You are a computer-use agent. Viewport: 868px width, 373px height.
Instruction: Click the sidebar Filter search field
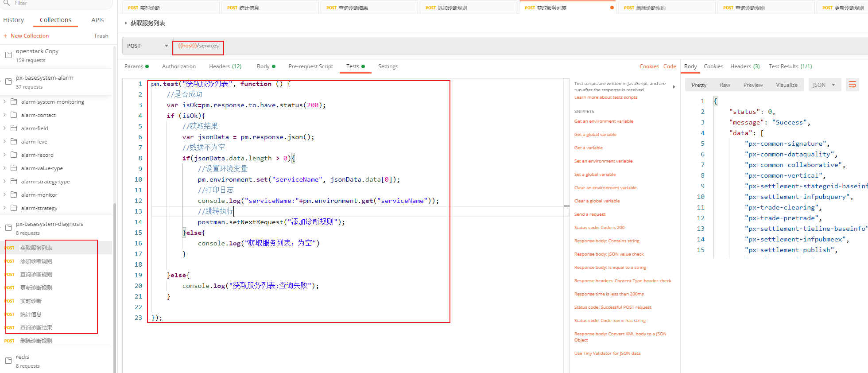[x=57, y=4]
